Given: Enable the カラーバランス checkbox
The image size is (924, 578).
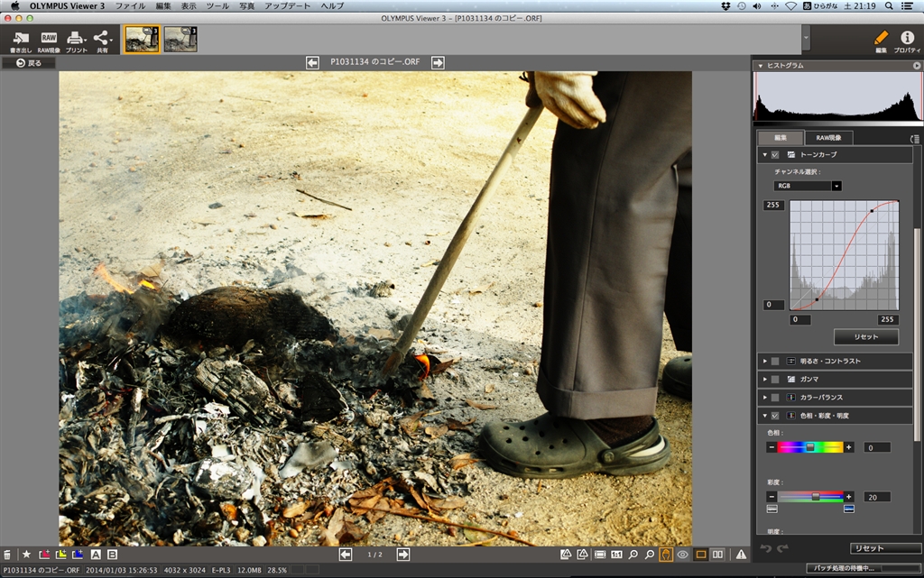Looking at the screenshot, I should coord(775,397).
